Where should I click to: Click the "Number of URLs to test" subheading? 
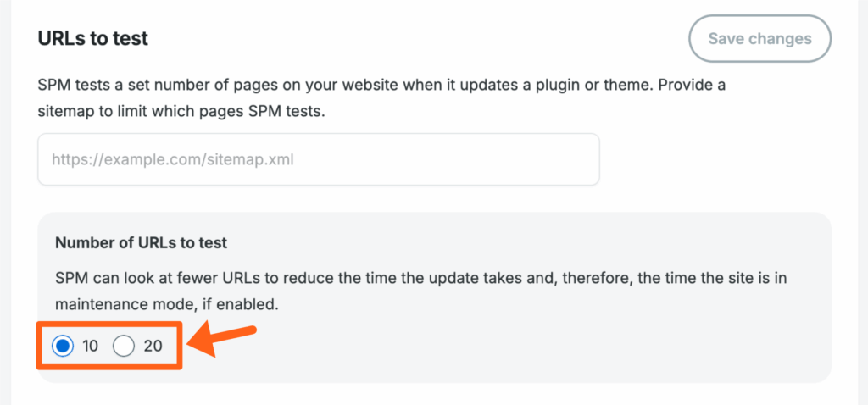click(x=141, y=243)
